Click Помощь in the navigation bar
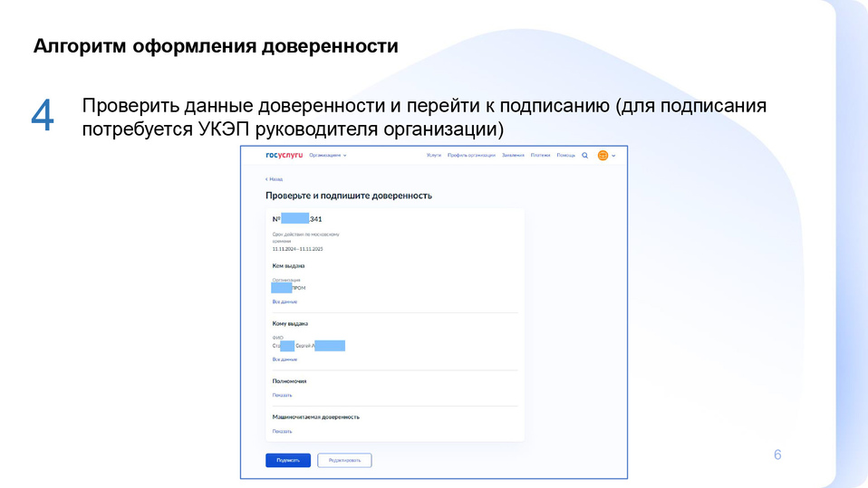Screen dimensions: 868x488 tap(565, 156)
